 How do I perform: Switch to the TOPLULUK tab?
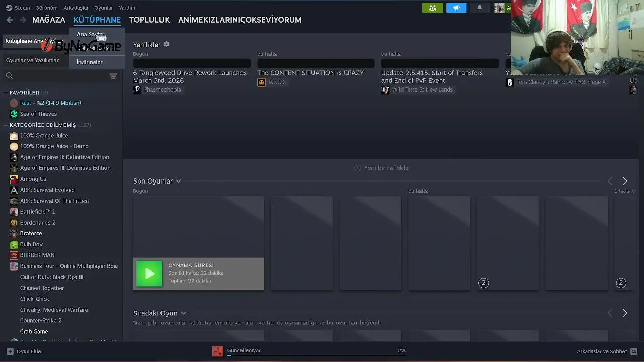pos(149,20)
